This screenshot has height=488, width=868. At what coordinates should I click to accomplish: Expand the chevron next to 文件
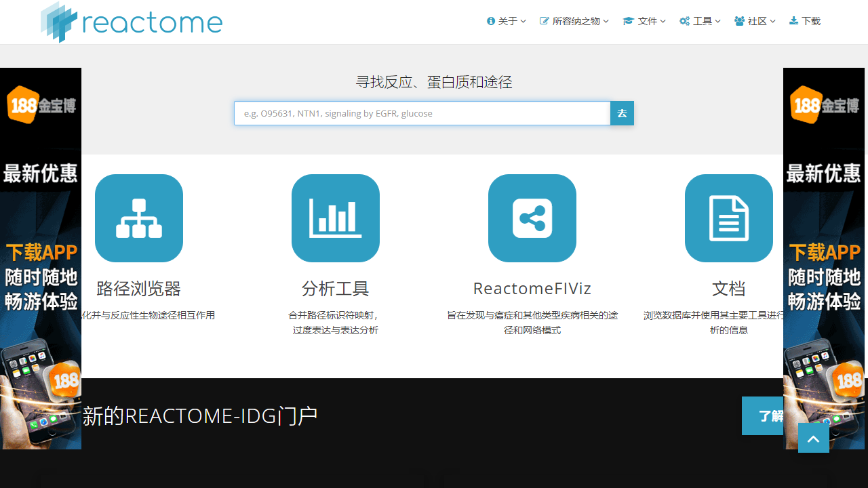pyautogui.click(x=663, y=22)
